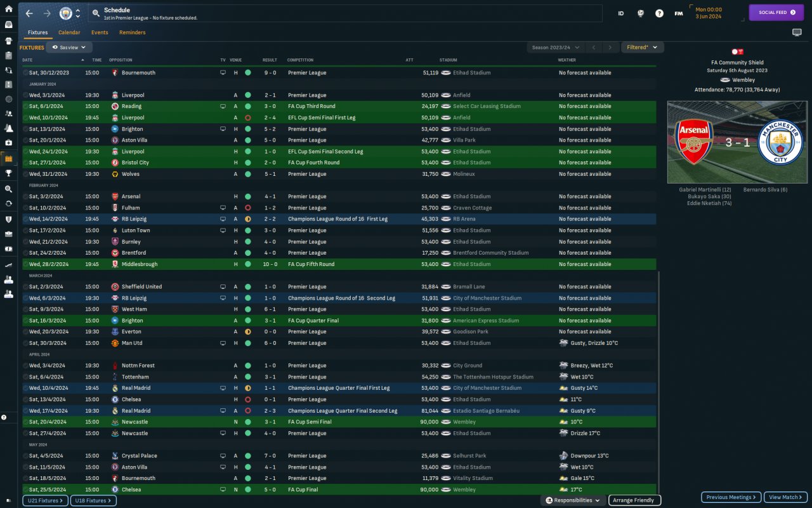Go to previous season with left chevron
Image resolution: width=812 pixels, height=508 pixels.
click(x=593, y=47)
